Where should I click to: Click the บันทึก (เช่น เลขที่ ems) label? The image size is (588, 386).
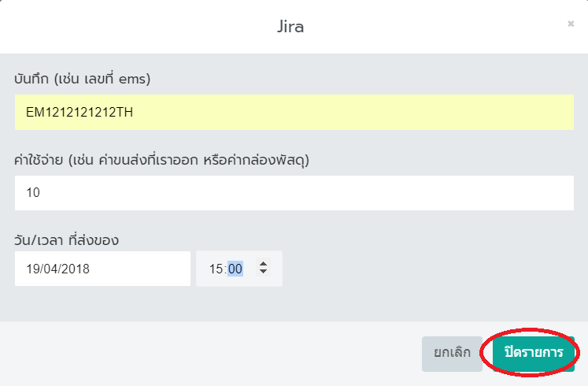[82, 79]
